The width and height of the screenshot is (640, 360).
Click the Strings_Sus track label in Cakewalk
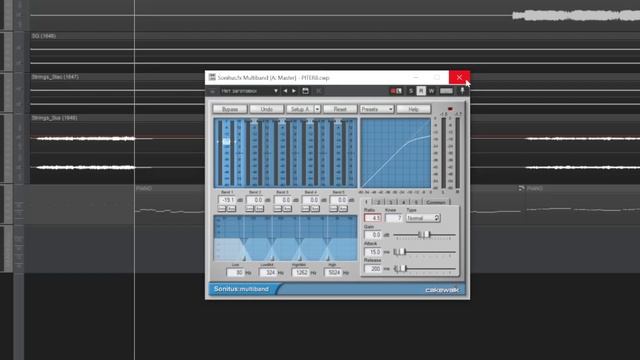[54, 118]
